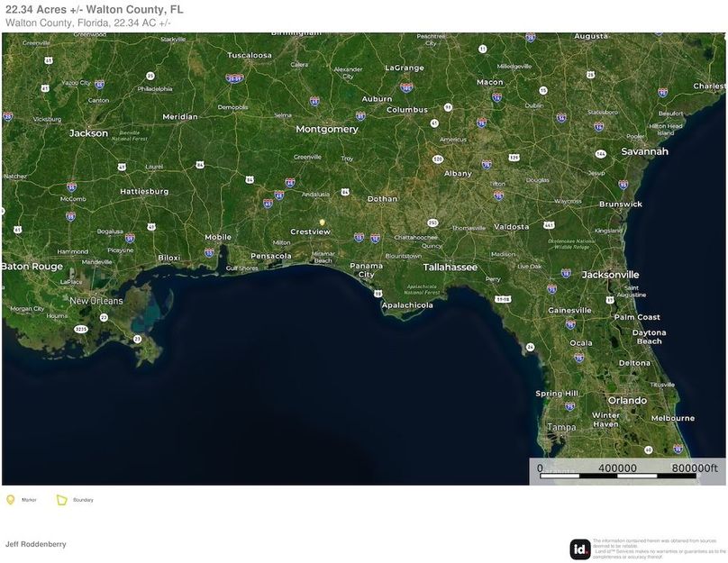Click the map scale bar
Screen dimensions: 728x563
coord(628,472)
